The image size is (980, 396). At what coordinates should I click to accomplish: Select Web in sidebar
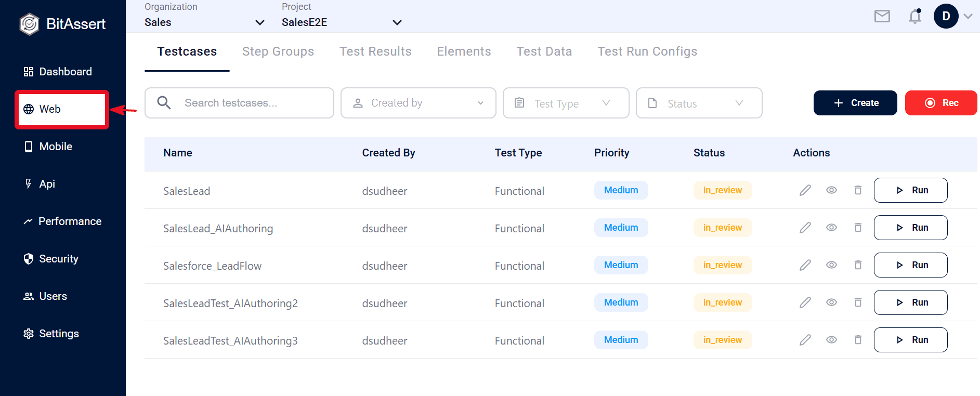click(x=61, y=109)
